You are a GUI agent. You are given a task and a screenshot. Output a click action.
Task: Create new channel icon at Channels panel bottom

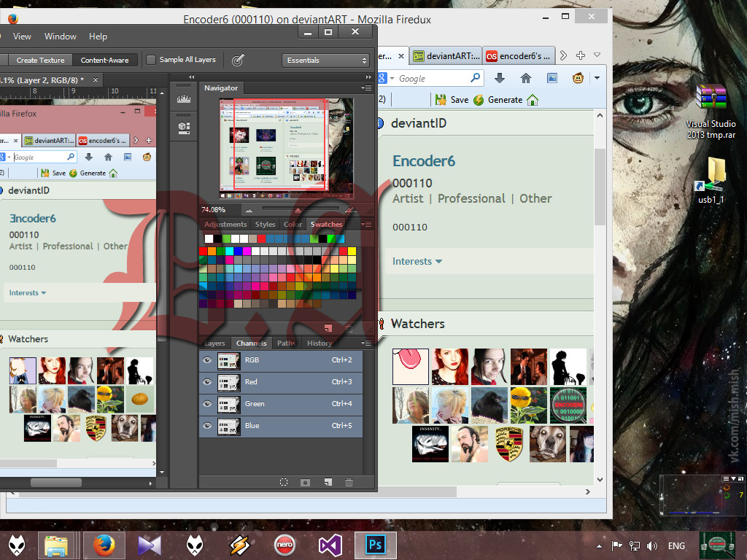[x=328, y=482]
